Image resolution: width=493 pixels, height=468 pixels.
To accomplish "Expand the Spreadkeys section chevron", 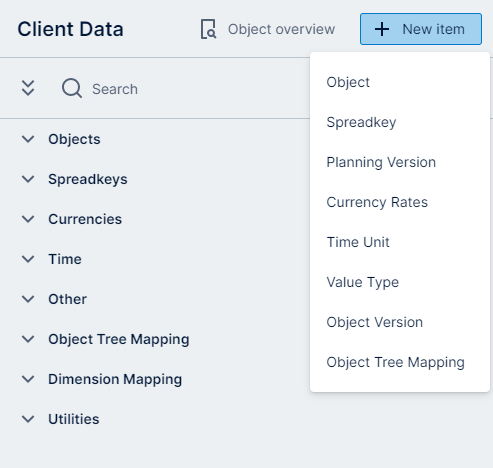I will (x=28, y=179).
